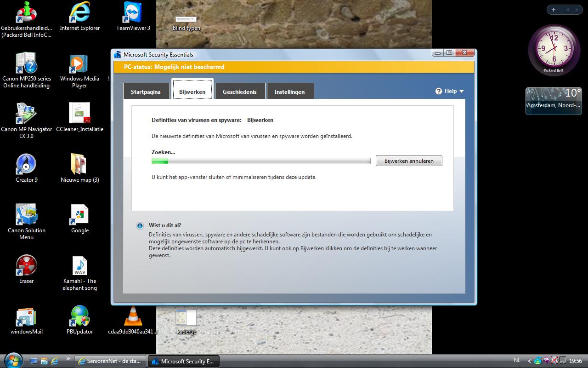This screenshot has width=588, height=368.
Task: Click the network computers tray icon
Action: [x=563, y=361]
